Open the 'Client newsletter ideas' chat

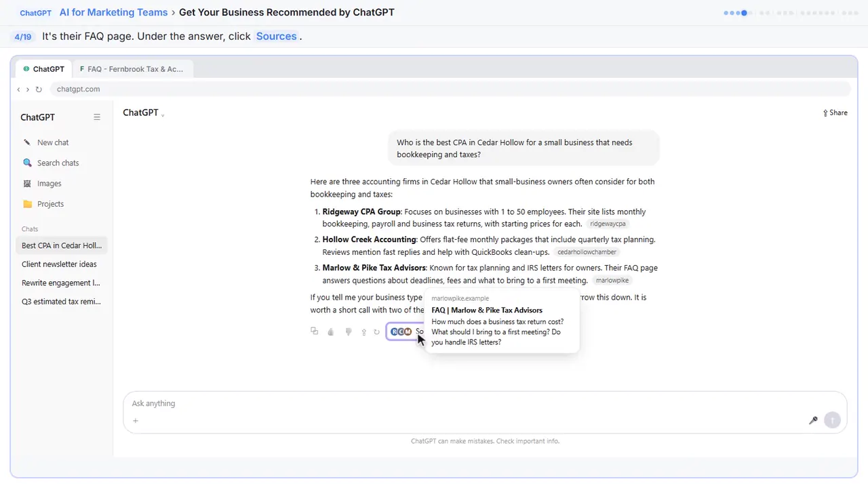(62, 264)
